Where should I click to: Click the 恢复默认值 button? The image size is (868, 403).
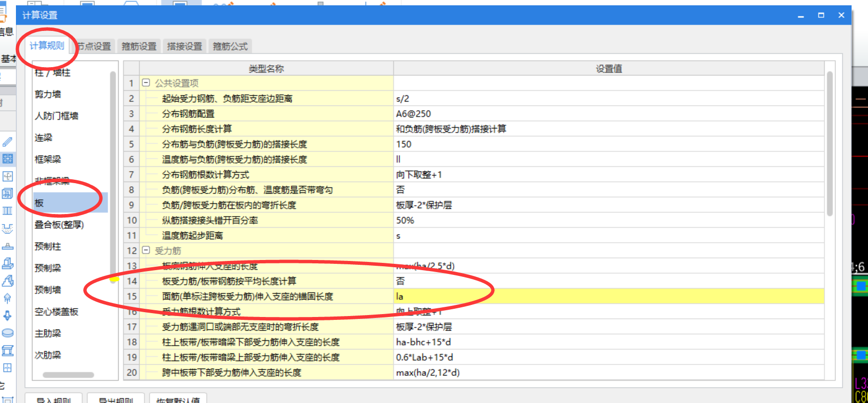[x=178, y=399]
